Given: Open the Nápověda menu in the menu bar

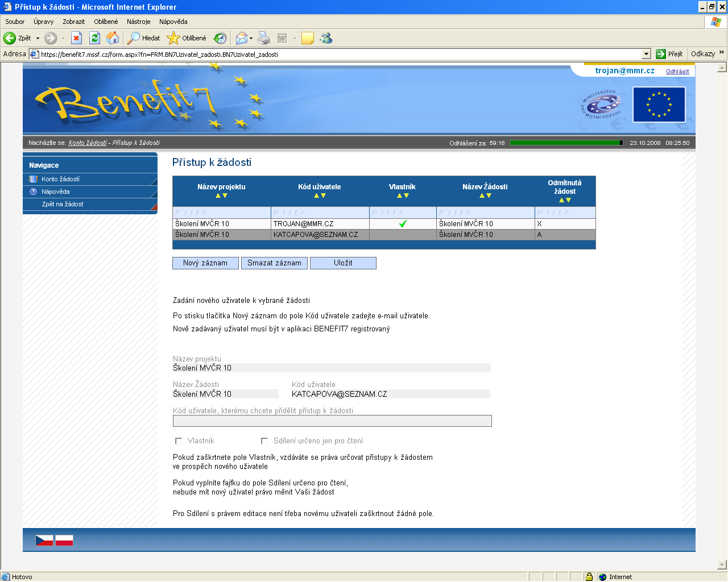Looking at the screenshot, I should click(173, 22).
